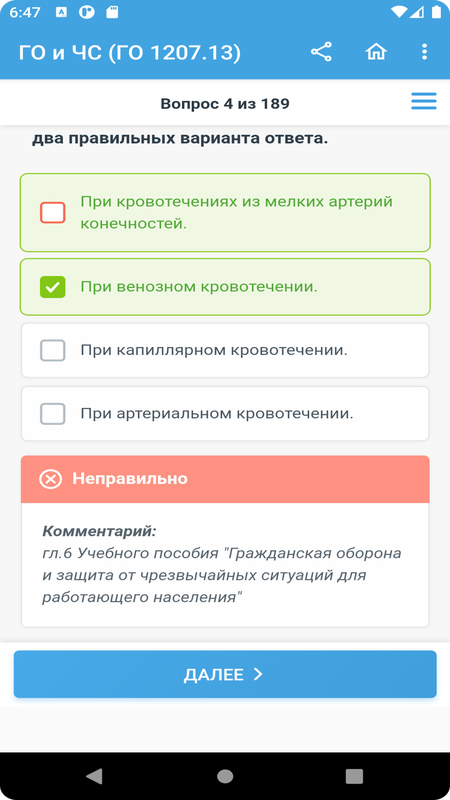Tap the Android recent apps square

point(354,776)
